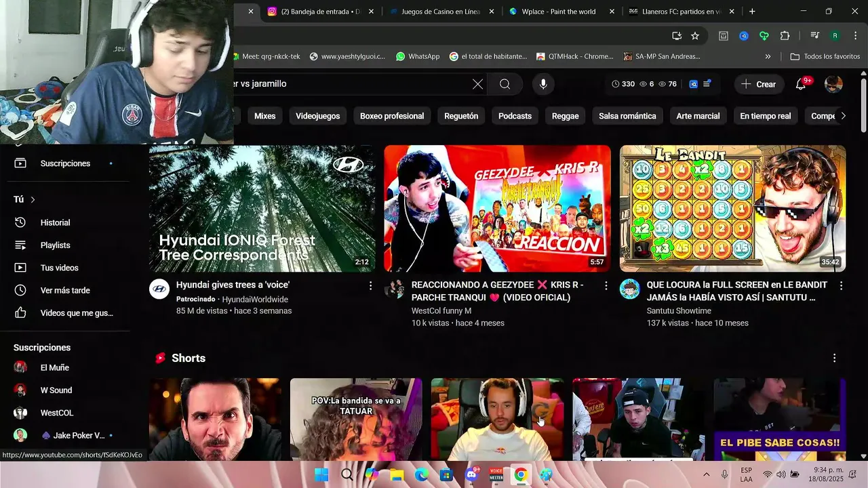Click the magnifier search button

click(505, 84)
